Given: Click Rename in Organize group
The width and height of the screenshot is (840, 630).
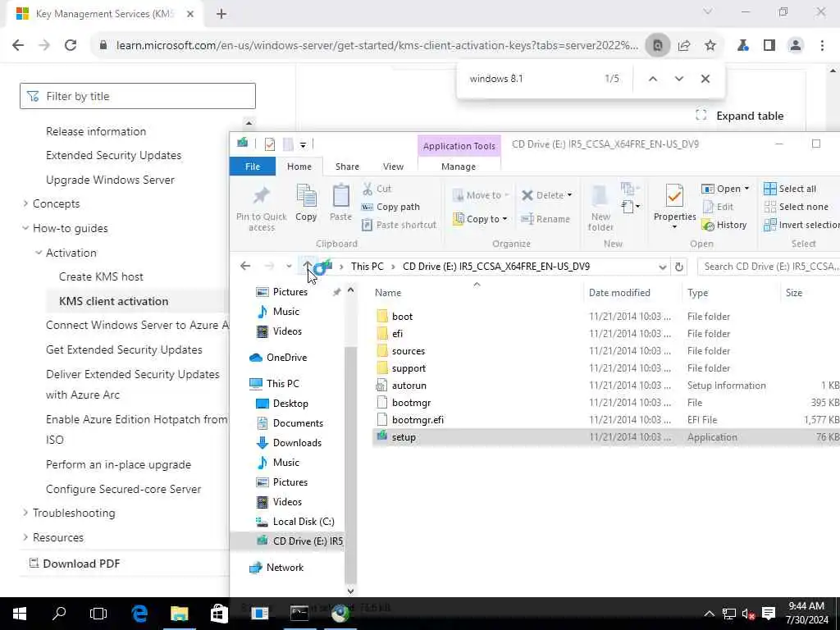Looking at the screenshot, I should 546,218.
